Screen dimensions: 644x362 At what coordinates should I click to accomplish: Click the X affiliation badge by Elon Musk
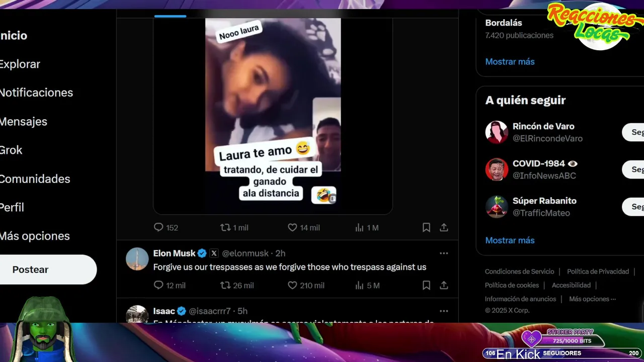214,253
